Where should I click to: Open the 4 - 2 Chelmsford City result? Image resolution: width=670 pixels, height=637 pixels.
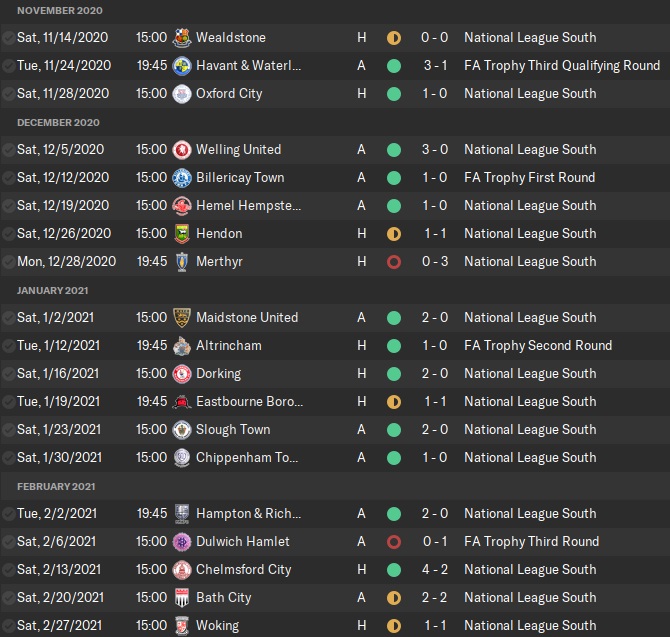point(434,570)
